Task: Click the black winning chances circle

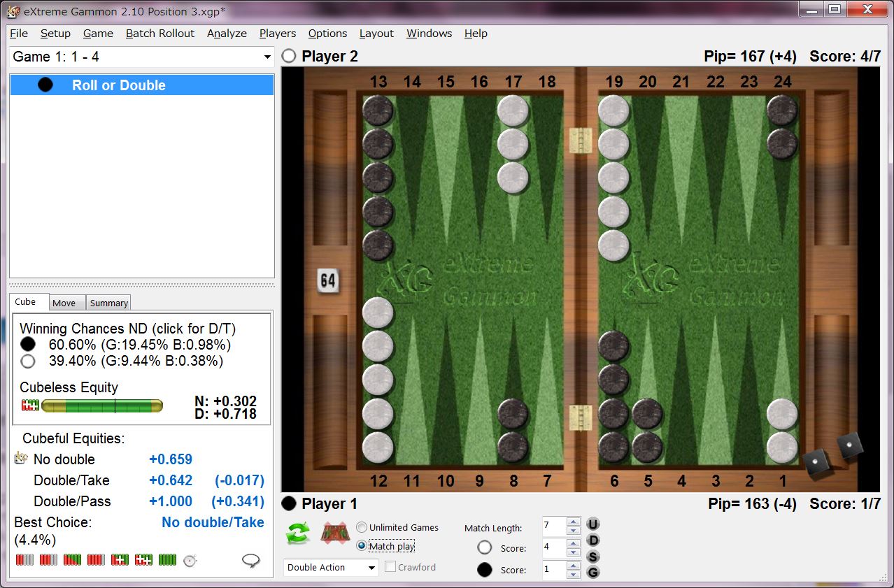Action: click(28, 345)
